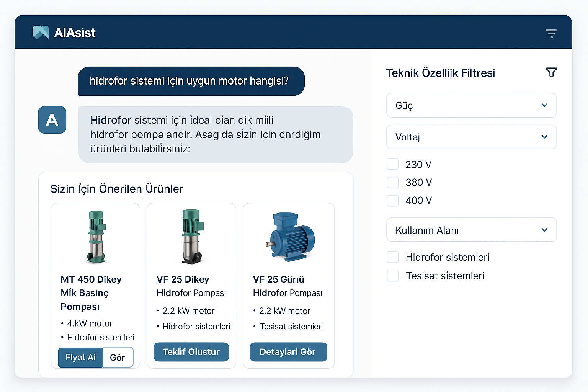Switch to the Gör segment

click(x=118, y=357)
